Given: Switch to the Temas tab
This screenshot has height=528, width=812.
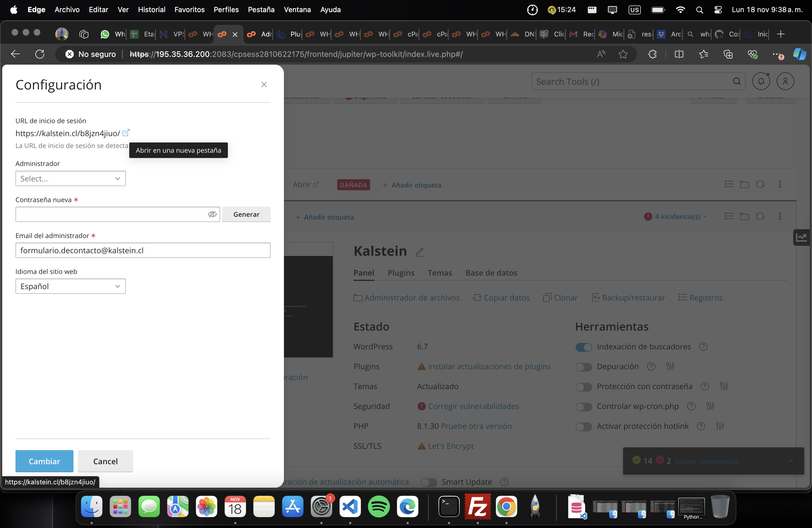Looking at the screenshot, I should pyautogui.click(x=440, y=273).
